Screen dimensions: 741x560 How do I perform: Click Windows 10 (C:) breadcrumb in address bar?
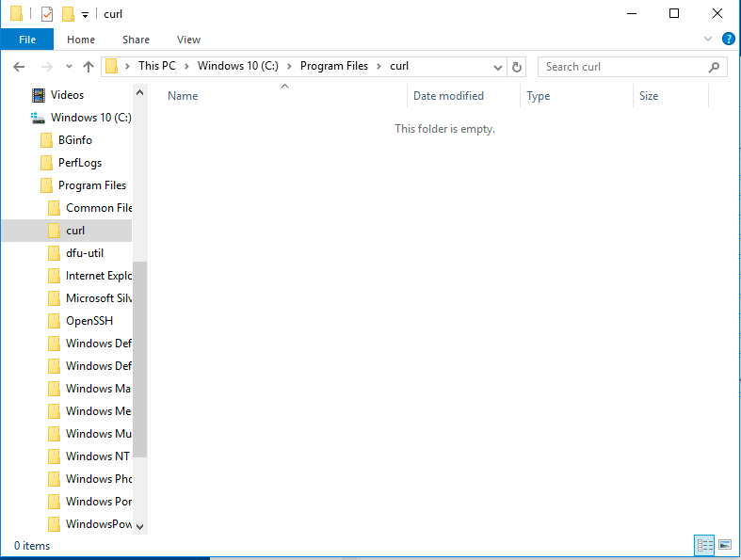point(237,66)
